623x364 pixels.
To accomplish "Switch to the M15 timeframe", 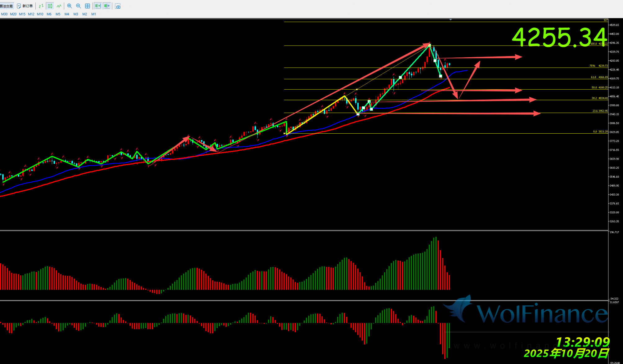I will (22, 14).
